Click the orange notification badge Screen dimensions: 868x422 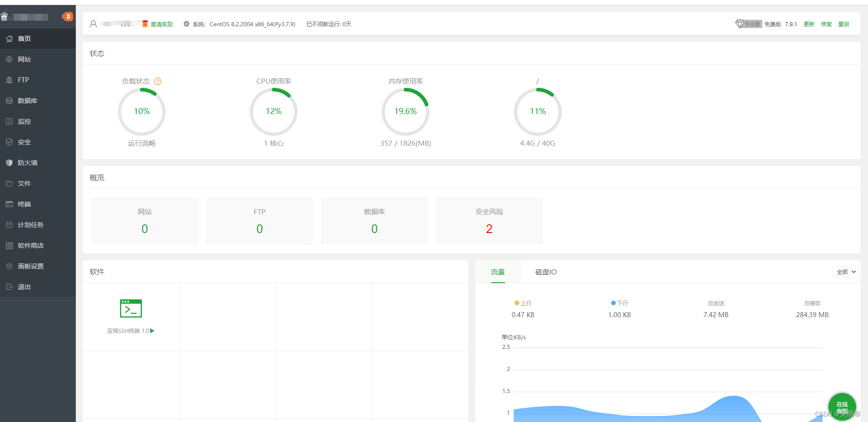(x=68, y=17)
